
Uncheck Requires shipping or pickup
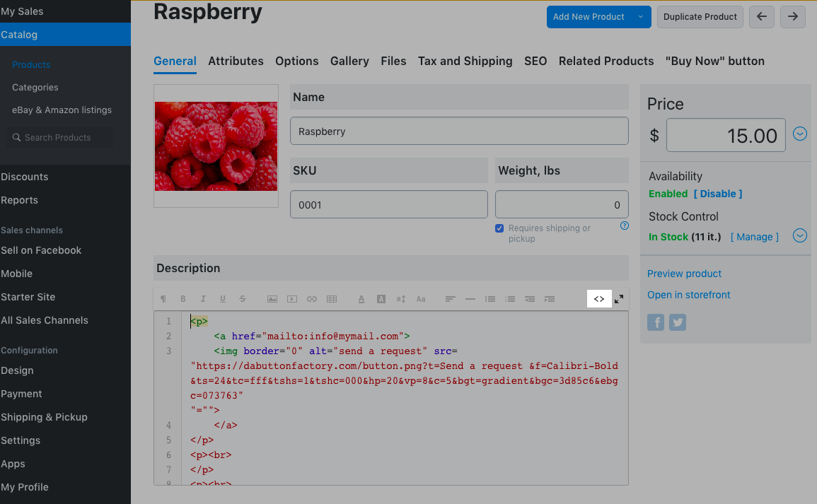coord(499,228)
